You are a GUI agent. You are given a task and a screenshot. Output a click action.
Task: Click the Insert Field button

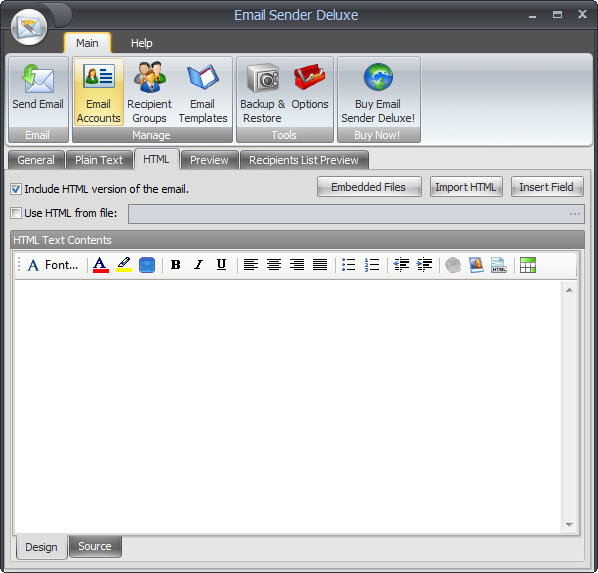(547, 187)
